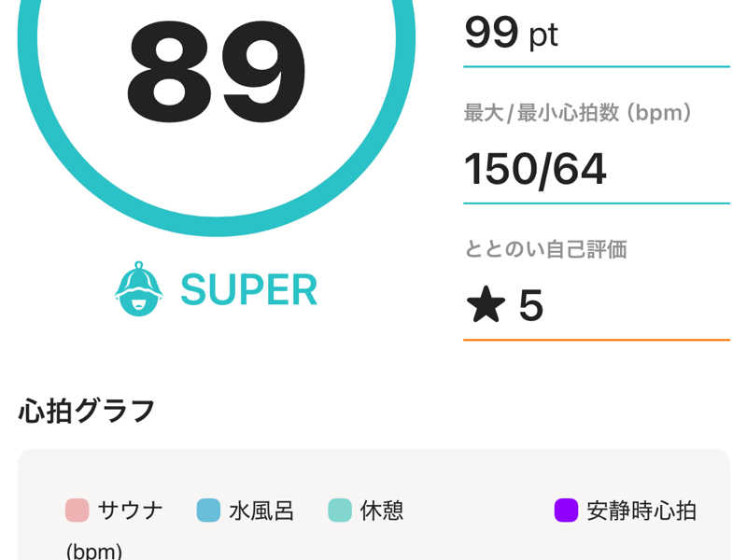
Task: Select the サウナ legend label
Action: [132, 511]
